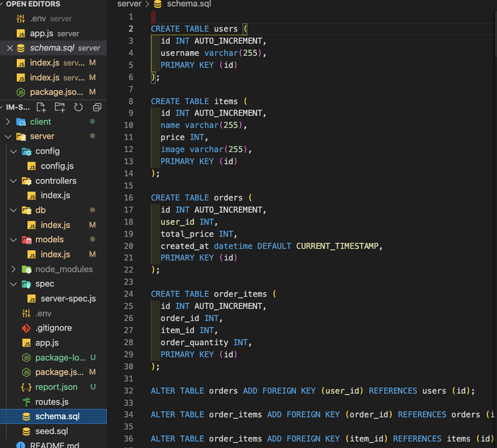This screenshot has height=448, width=497.
Task: Click the db folder icon
Action: pyautogui.click(x=27, y=210)
